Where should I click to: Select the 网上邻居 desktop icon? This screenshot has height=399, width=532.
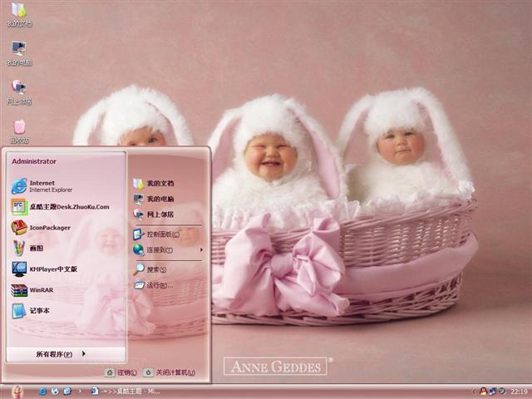19,92
